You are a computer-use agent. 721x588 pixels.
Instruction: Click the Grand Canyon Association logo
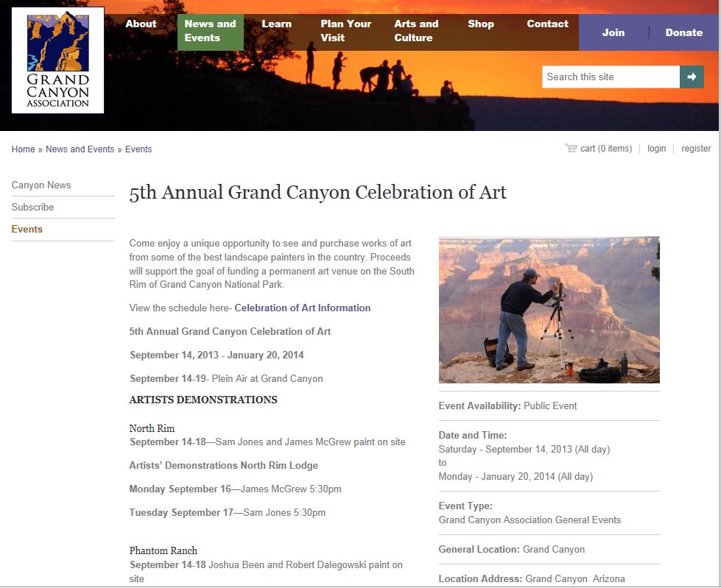pos(58,60)
